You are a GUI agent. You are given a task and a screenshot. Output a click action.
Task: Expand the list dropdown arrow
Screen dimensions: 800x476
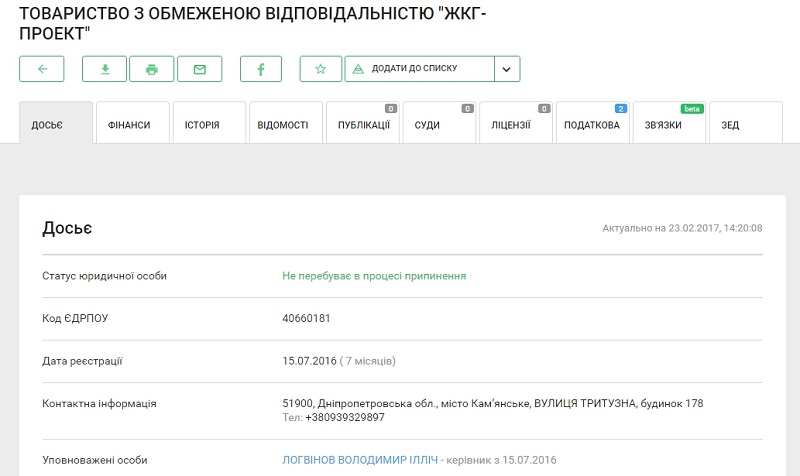[507, 69]
